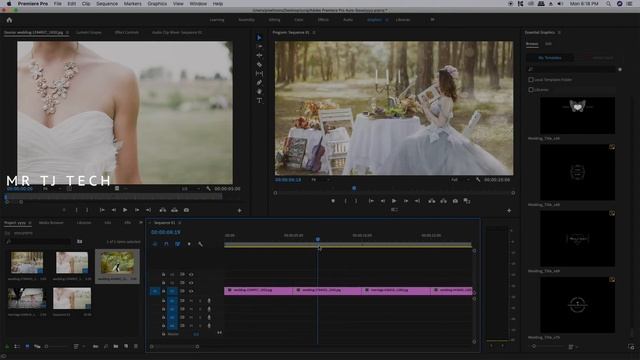Image resolution: width=640 pixels, height=360 pixels.
Task: Click the timeline playhead marker
Action: pyautogui.click(x=318, y=239)
